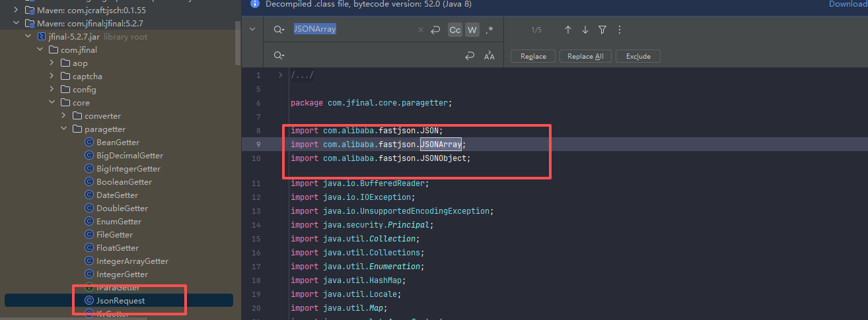Collapse the com.jfinal package
This screenshot has height=320, width=868.
pos(41,49)
